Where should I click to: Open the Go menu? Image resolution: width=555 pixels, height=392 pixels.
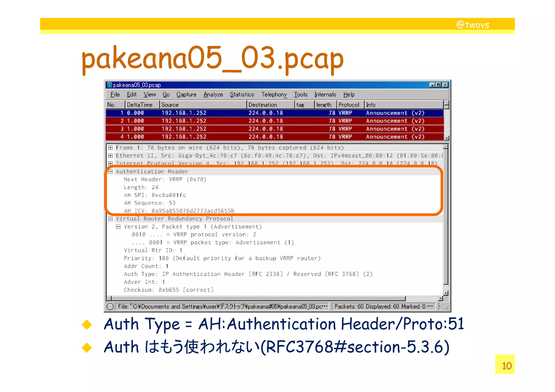tap(166, 95)
